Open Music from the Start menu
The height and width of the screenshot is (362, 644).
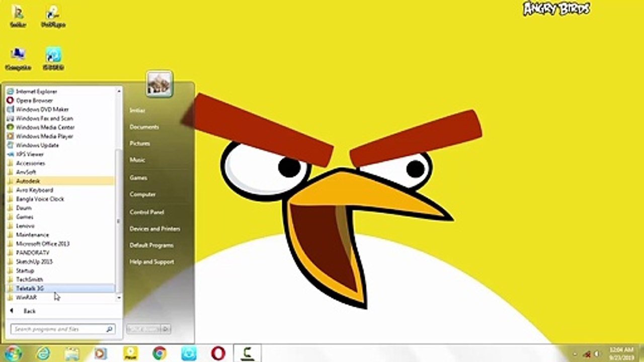[x=137, y=160]
